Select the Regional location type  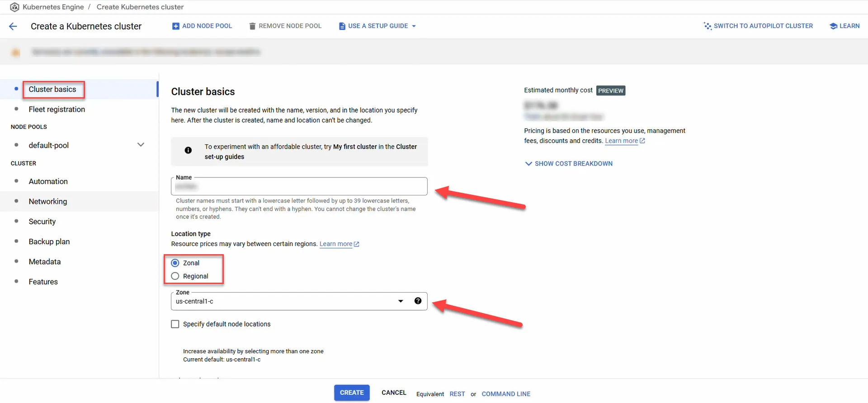pos(175,276)
